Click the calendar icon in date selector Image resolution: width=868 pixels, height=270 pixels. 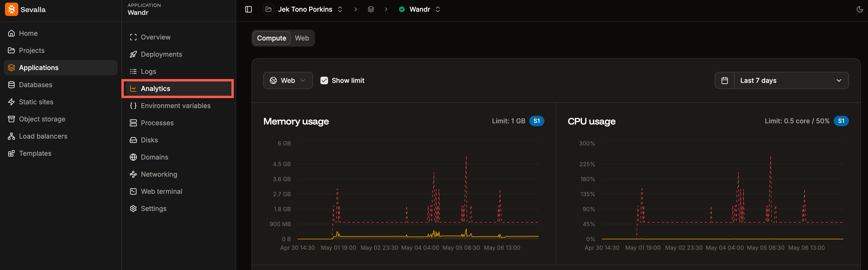pos(725,81)
